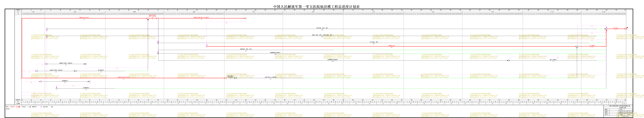Select network node 16 on the red line

tap(207, 46)
